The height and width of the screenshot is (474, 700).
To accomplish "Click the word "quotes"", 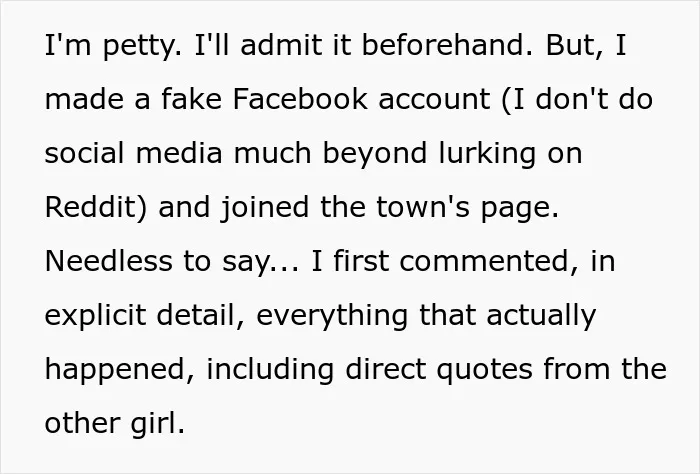I will click(x=484, y=371).
